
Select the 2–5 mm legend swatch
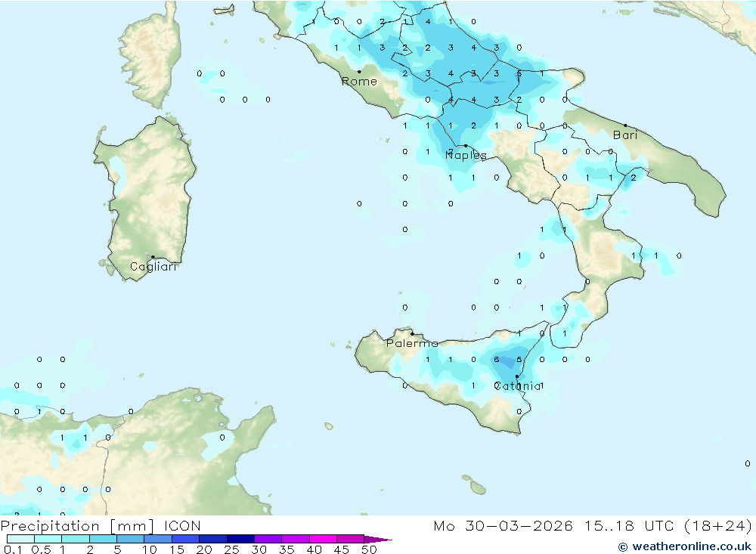click(103, 539)
